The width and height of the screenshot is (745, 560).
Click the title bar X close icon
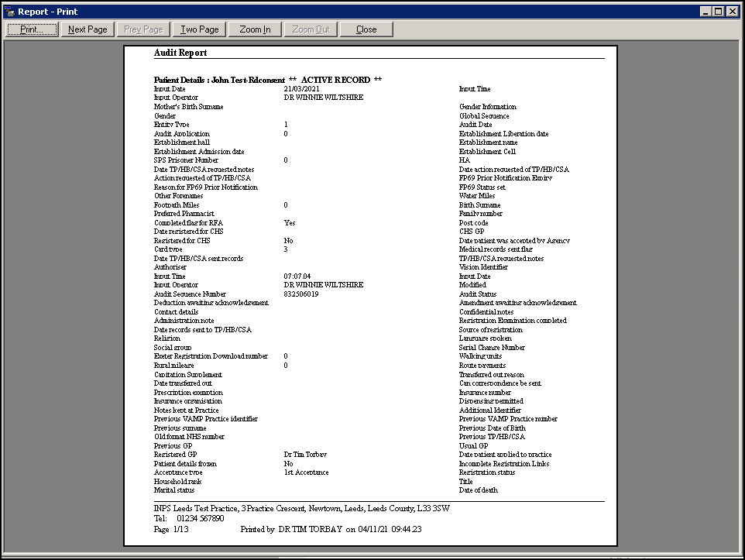(x=733, y=11)
